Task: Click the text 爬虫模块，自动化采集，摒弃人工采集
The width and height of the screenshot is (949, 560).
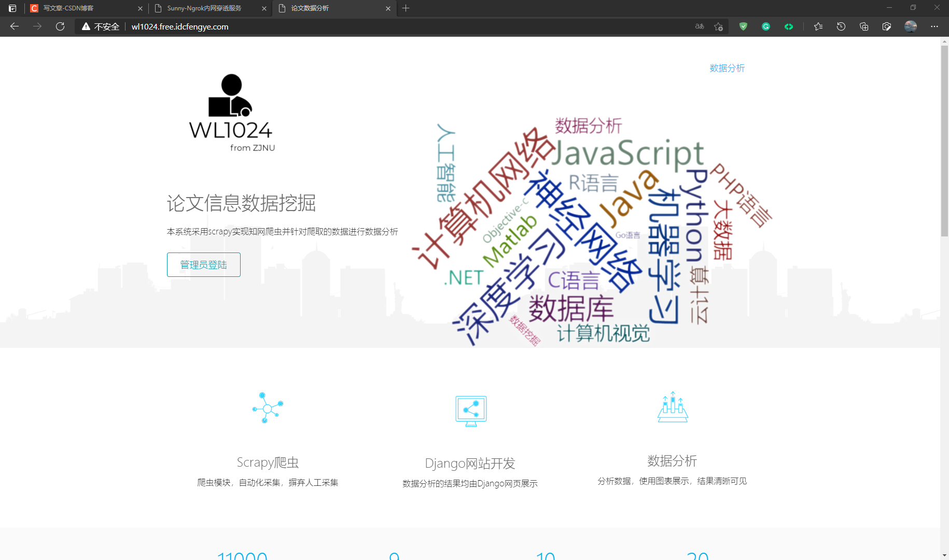Action: [268, 483]
